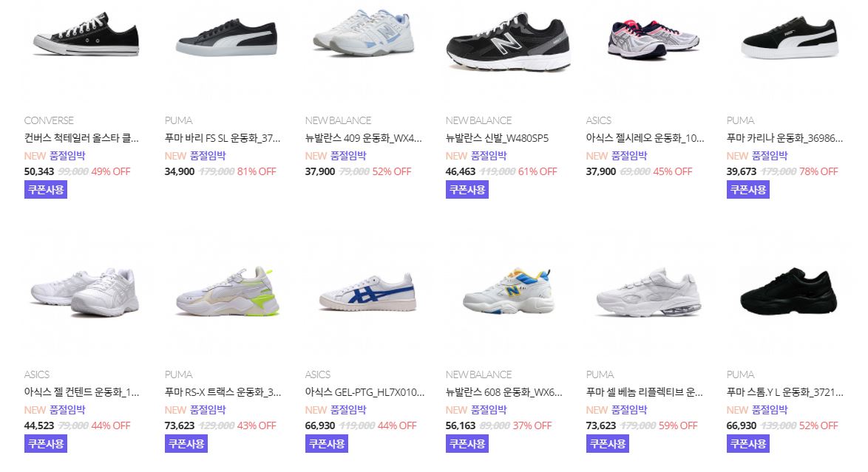Click the NEW BALANCE brand label above 뉴발란스 409

(338, 120)
